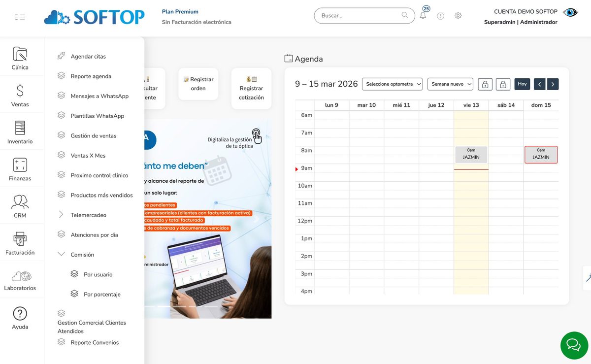This screenshot has height=364, width=591.
Task: Click the Hoy button in the agenda
Action: pos(522,84)
